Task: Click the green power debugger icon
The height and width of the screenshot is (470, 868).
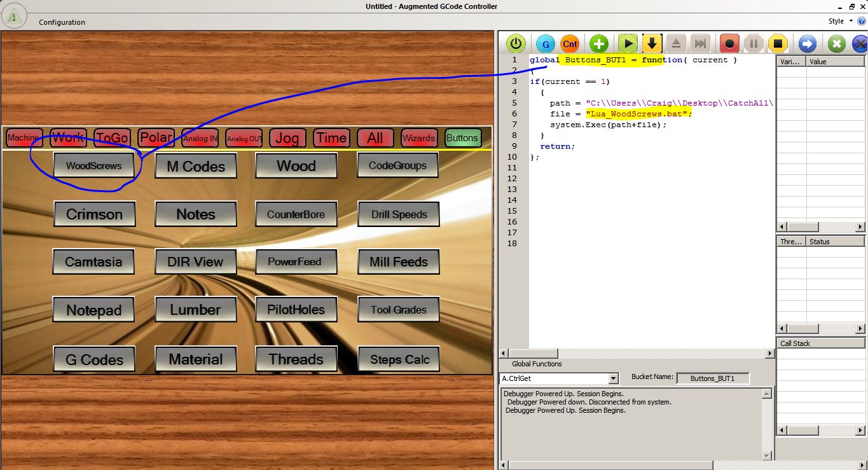Action: click(516, 44)
